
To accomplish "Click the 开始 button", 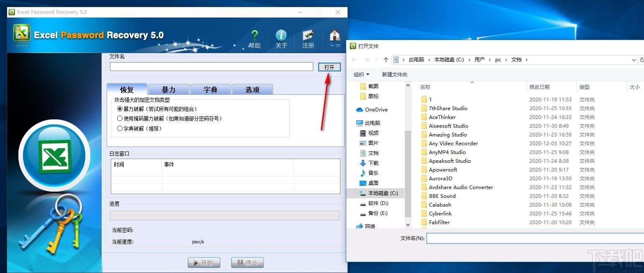I will 204,263.
